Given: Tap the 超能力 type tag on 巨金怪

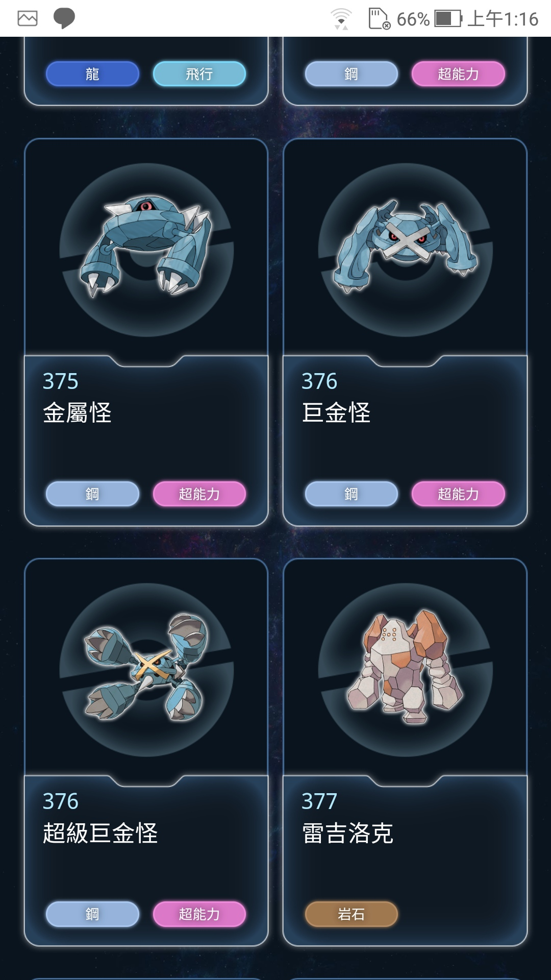Looking at the screenshot, I should pyautogui.click(x=458, y=494).
